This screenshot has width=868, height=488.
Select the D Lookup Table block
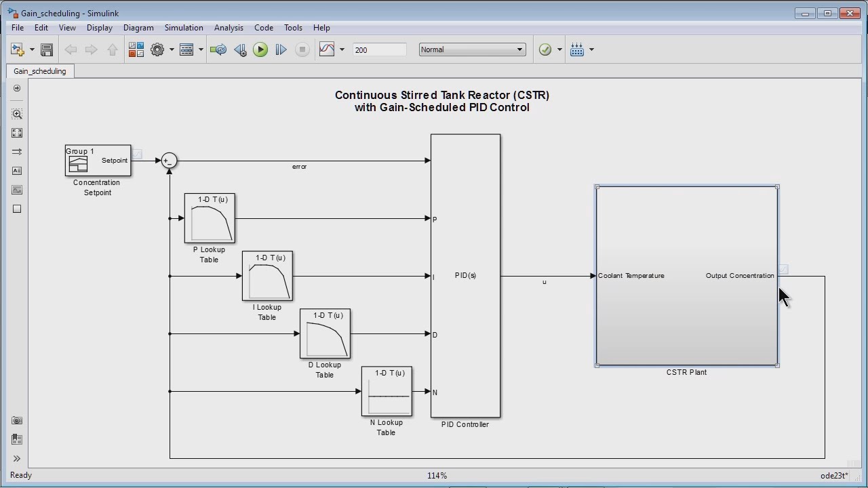click(325, 333)
